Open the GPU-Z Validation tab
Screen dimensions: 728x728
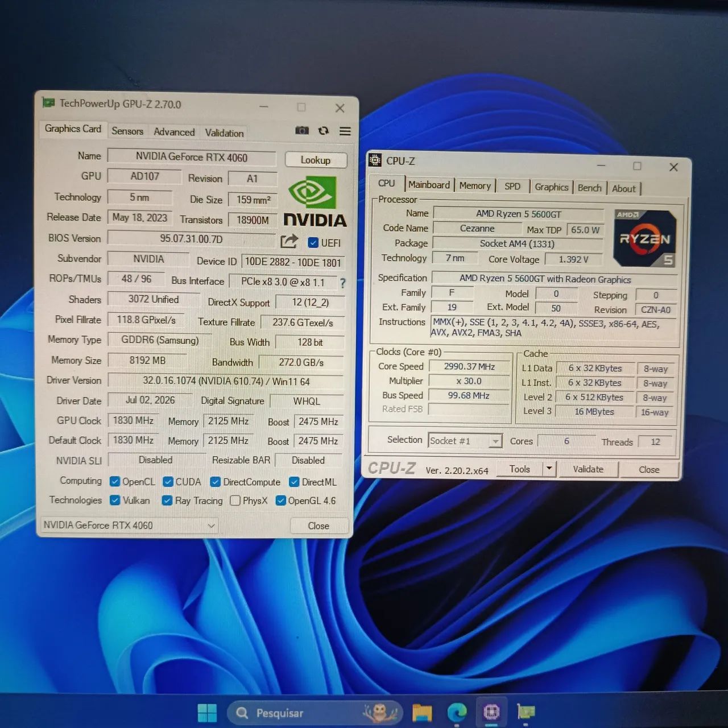click(x=224, y=133)
